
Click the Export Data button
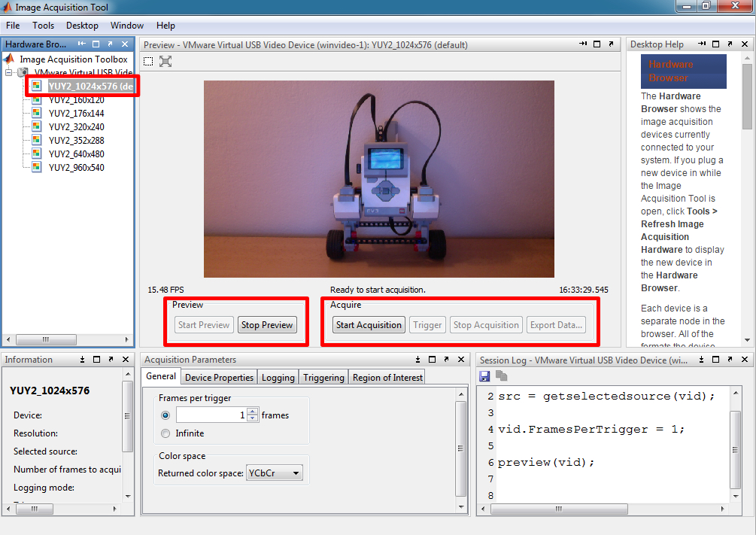point(557,324)
